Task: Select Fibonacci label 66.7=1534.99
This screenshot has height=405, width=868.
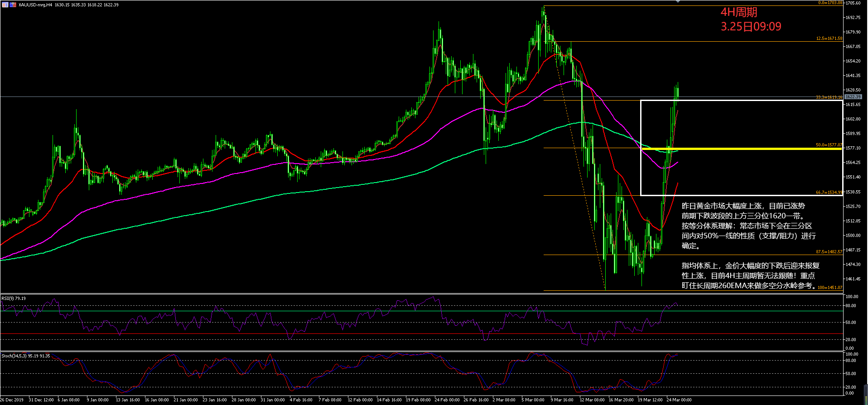Action: (829, 193)
